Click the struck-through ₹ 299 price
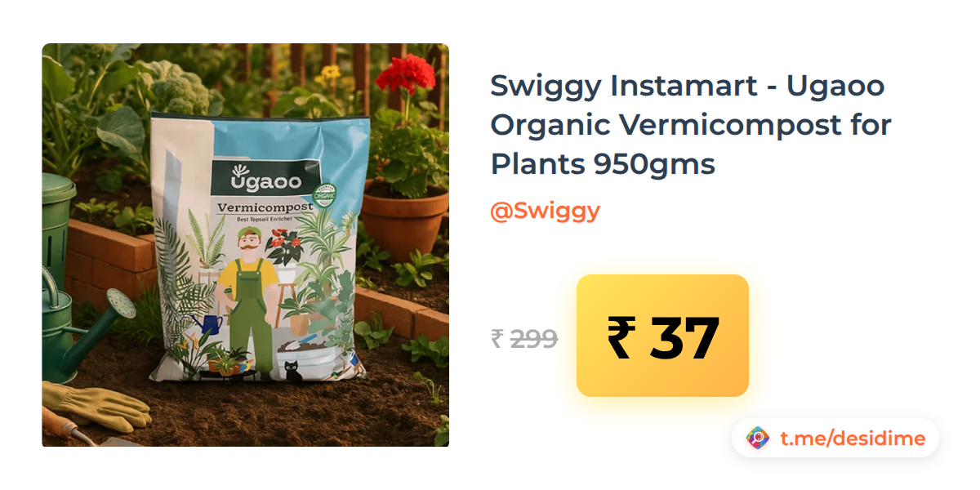Viewport: 980px width, 490px height. 524,338
